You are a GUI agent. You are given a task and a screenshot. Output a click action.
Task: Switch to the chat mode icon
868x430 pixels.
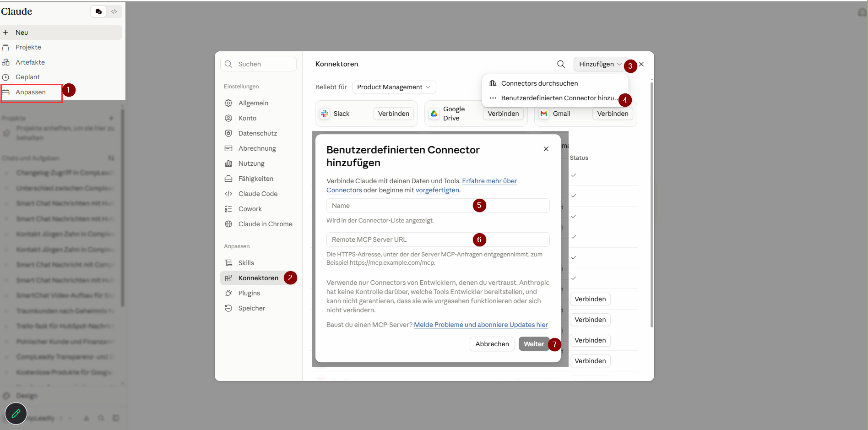click(98, 11)
